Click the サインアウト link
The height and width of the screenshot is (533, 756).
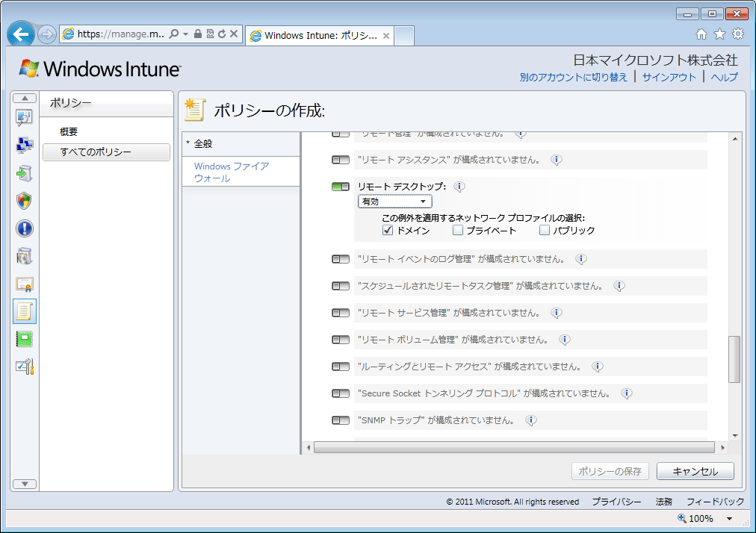click(x=669, y=77)
